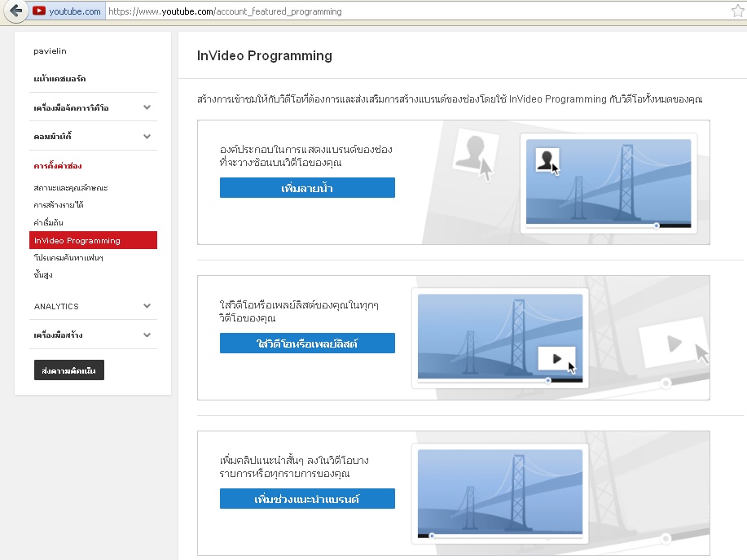Click progress handle in brand intro preview
The width and height of the screenshot is (747, 560).
[432, 536]
